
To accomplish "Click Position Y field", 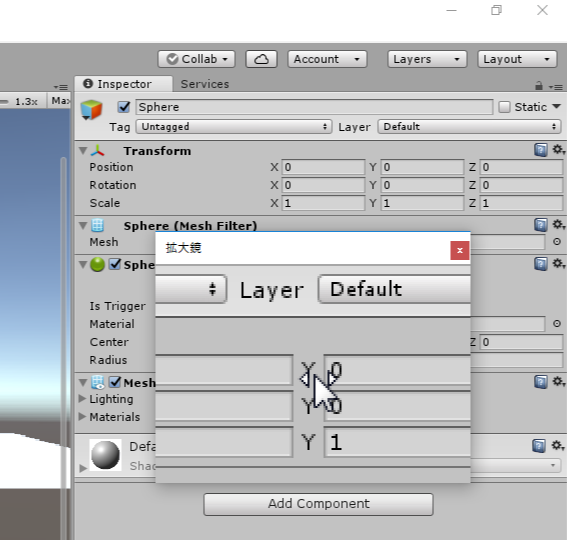I will point(422,167).
